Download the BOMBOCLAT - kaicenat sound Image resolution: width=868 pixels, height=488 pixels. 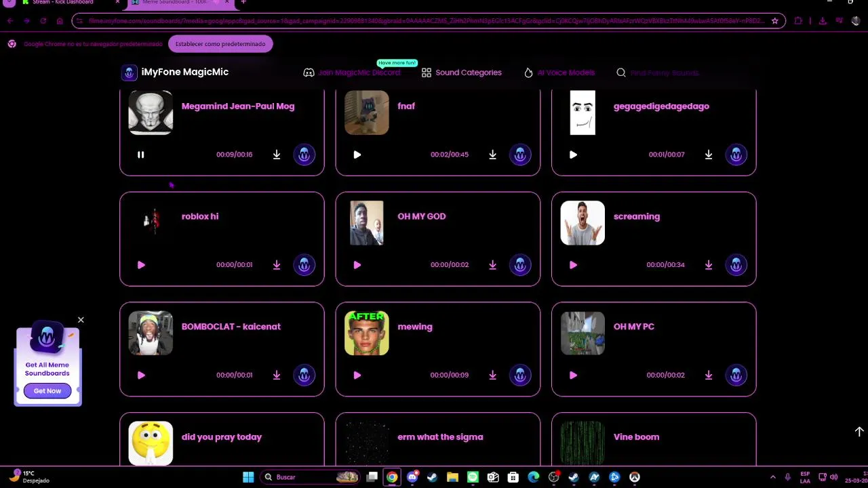tap(277, 375)
